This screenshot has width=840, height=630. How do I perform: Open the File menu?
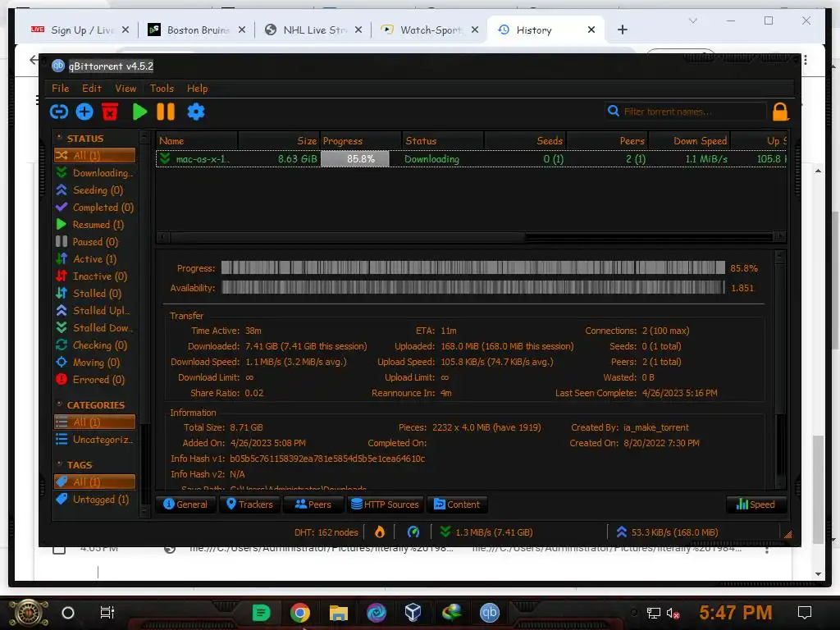60,89
